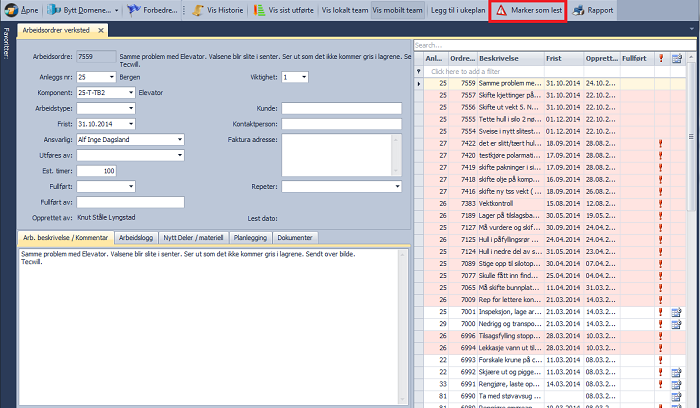Close the Arbeidsordrer verksted tab
700x408 pixels.
(101, 31)
